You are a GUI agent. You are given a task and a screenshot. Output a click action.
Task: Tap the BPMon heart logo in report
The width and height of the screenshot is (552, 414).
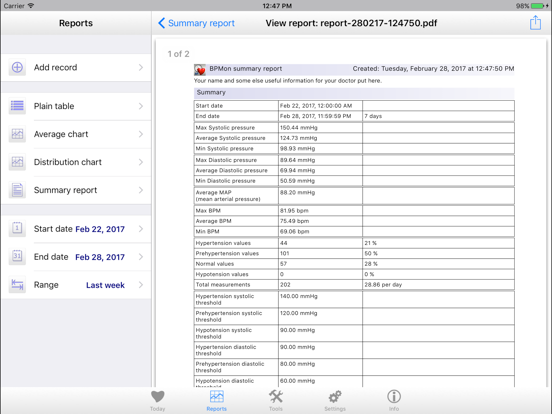pos(200,70)
